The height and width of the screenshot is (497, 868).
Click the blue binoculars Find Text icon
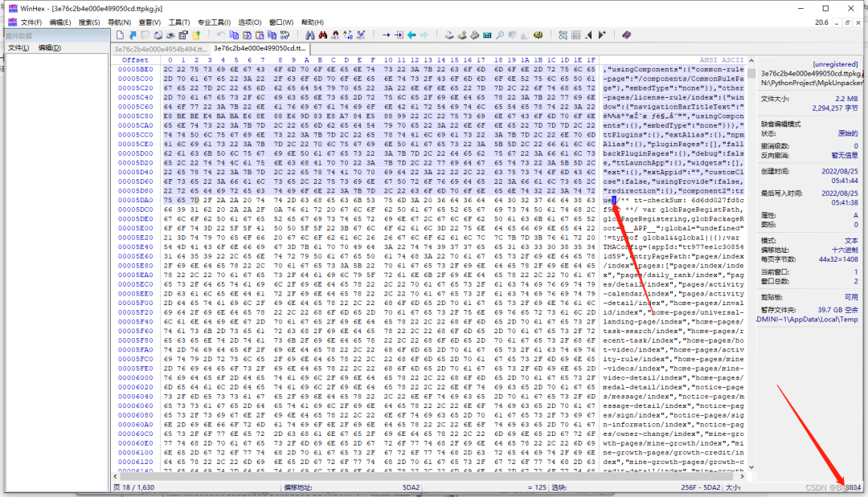(x=310, y=35)
